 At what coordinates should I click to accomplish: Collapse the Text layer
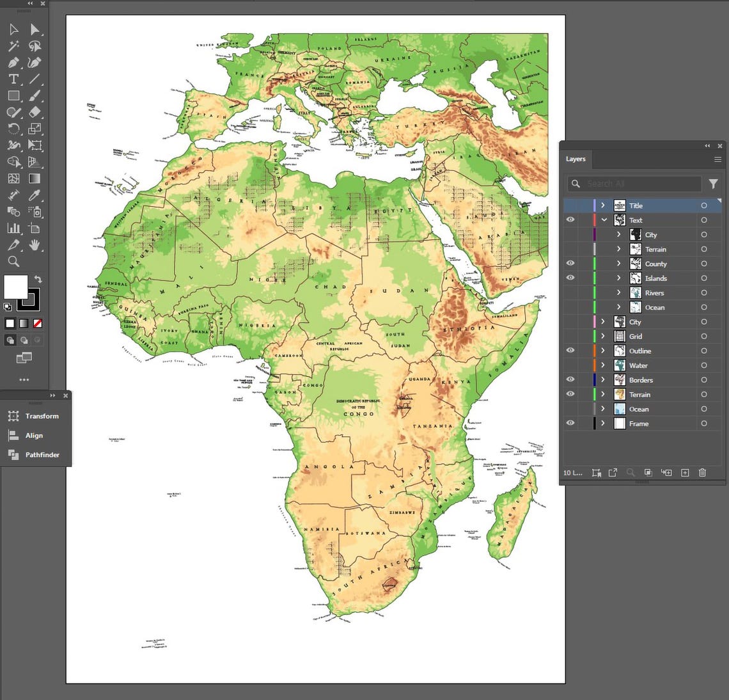coord(604,220)
